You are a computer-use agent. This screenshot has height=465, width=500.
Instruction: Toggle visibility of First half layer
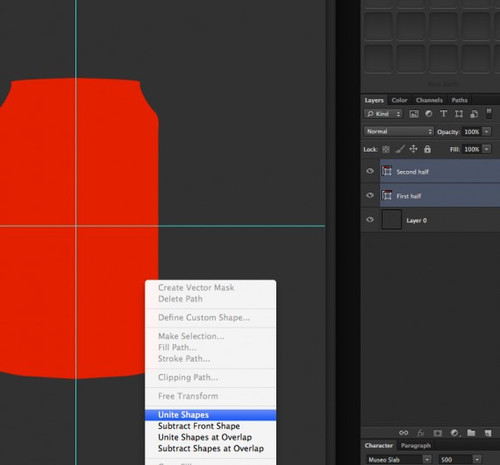370,195
